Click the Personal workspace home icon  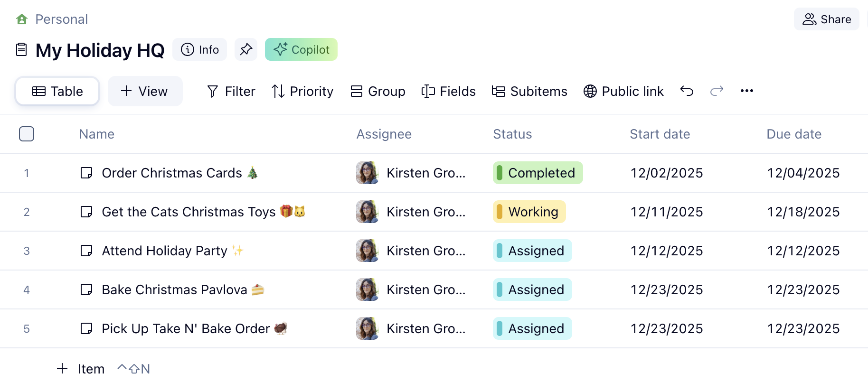22,19
